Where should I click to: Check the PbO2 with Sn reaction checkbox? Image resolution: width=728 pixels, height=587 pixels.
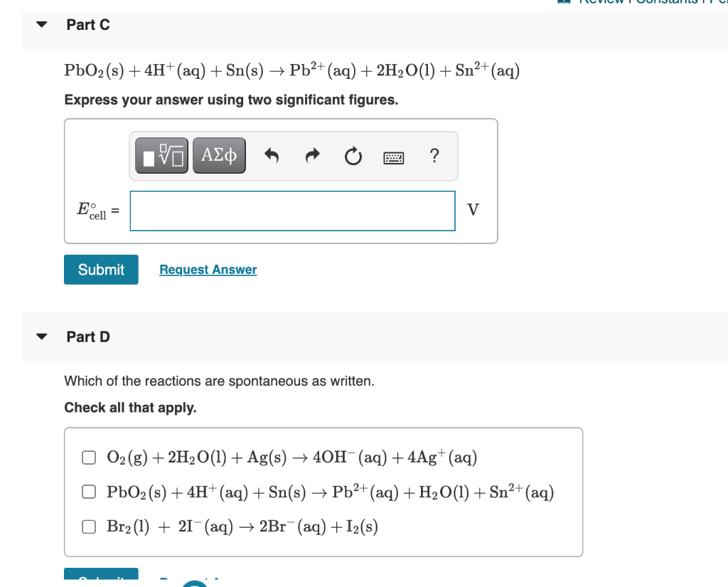coord(88,491)
